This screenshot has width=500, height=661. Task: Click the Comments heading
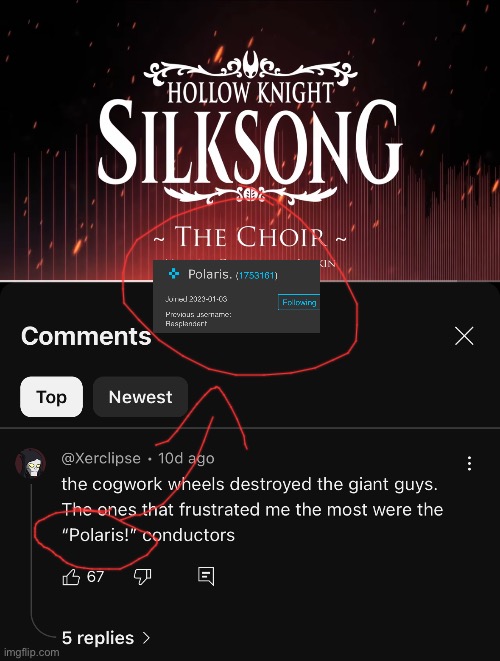coord(86,336)
